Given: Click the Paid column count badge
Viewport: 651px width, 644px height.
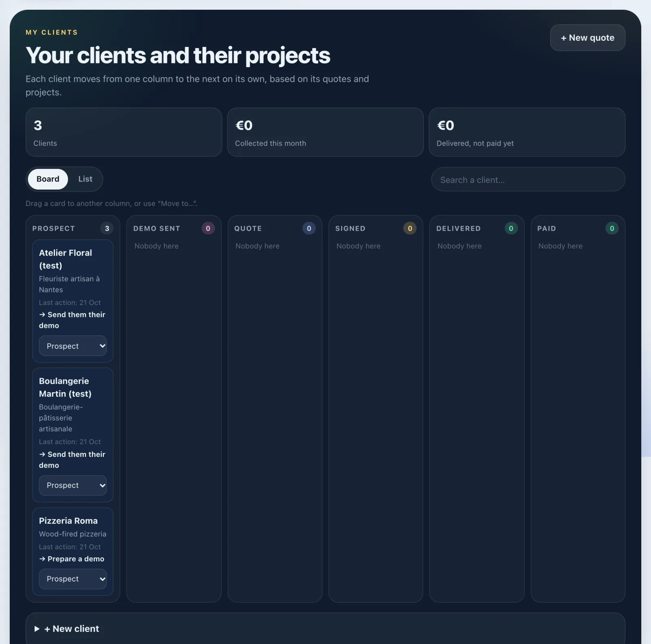Looking at the screenshot, I should 612,228.
